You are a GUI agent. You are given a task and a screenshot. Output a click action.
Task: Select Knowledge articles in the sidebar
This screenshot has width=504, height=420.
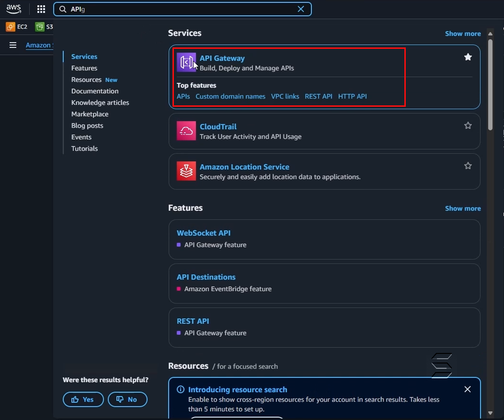coord(100,102)
